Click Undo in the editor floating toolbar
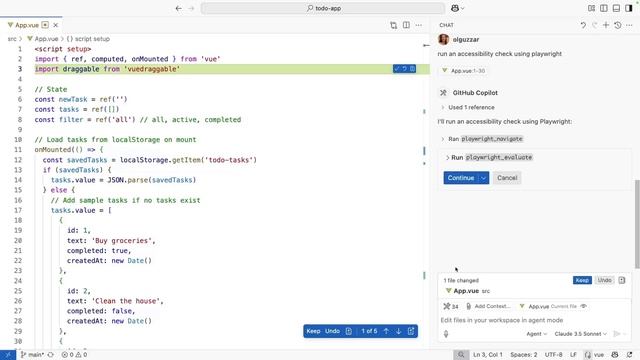This screenshot has width=640, height=360. point(332,331)
